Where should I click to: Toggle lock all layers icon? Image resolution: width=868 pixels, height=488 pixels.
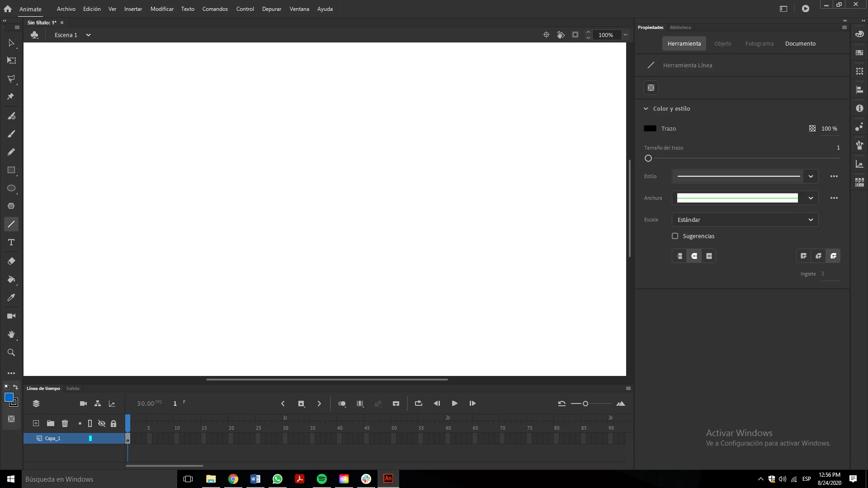click(x=113, y=423)
